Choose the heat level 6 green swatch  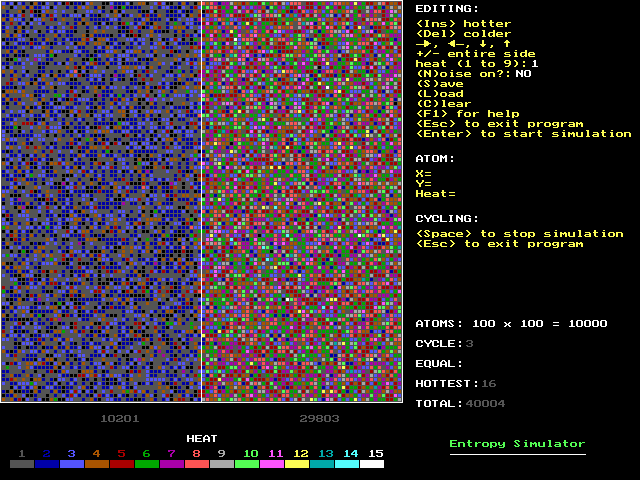click(x=147, y=464)
